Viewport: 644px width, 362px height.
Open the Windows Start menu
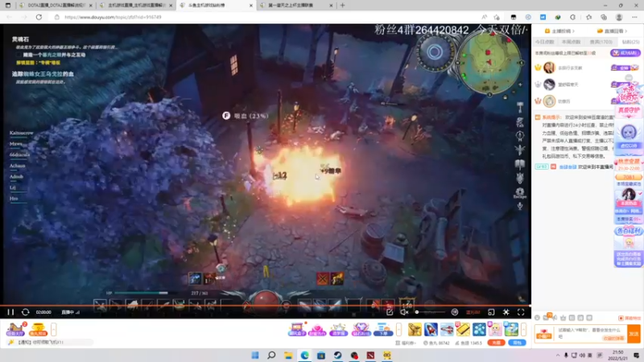255,355
